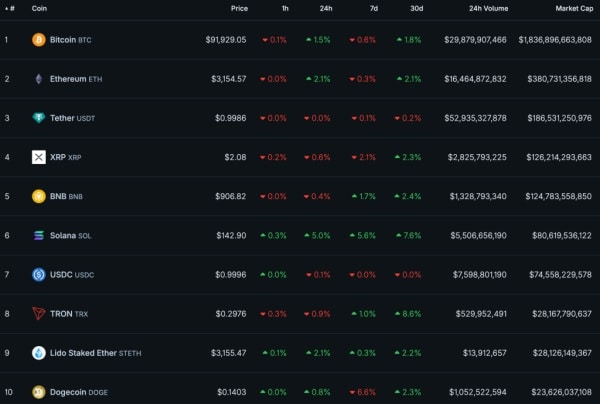
Task: Open the Bitcoin BTC coin link
Action: click(x=76, y=40)
